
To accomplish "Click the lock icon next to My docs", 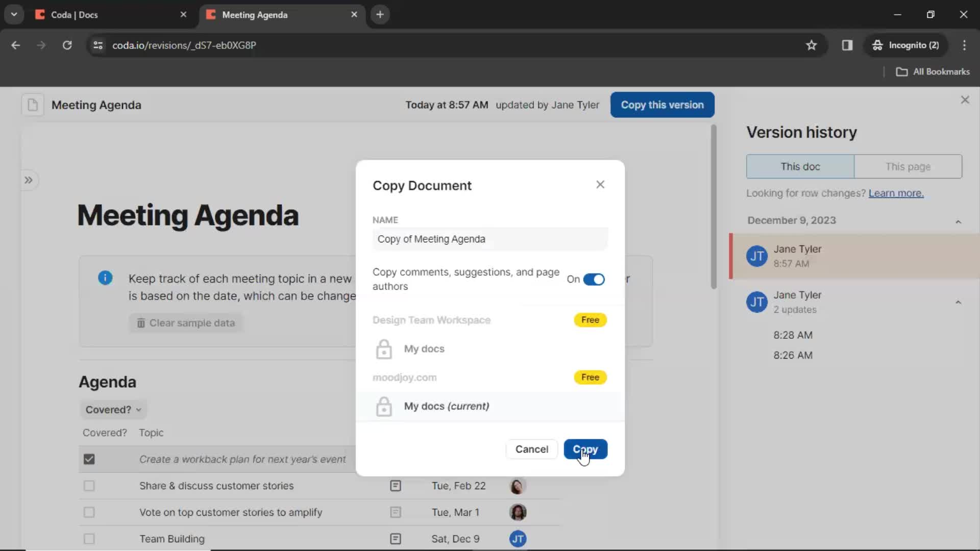I will (384, 348).
